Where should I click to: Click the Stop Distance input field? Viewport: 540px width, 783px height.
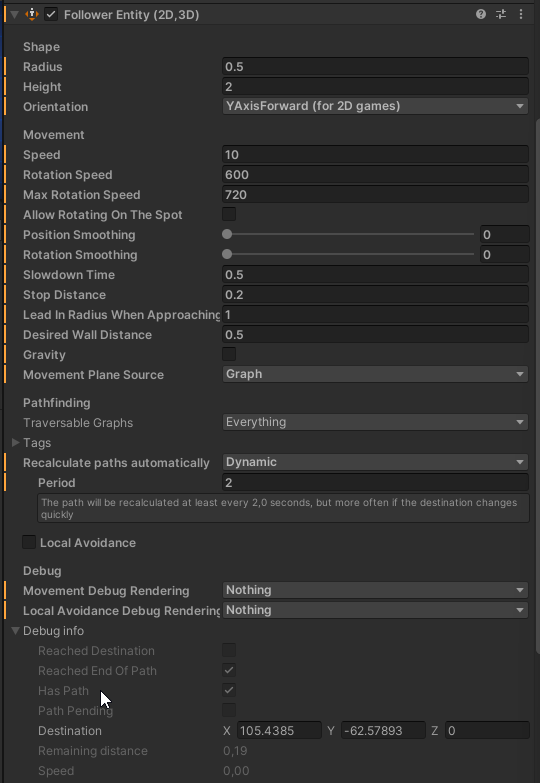375,294
